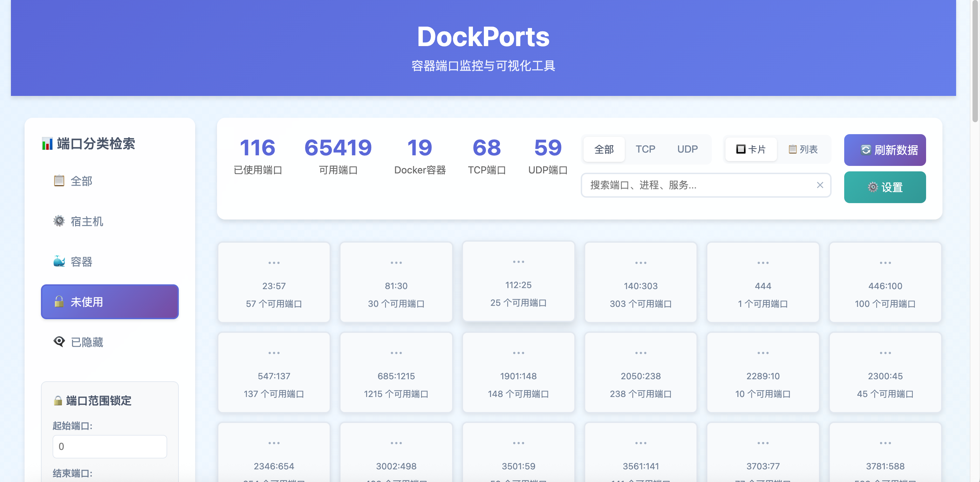Switch to 列表 list view

(x=803, y=149)
